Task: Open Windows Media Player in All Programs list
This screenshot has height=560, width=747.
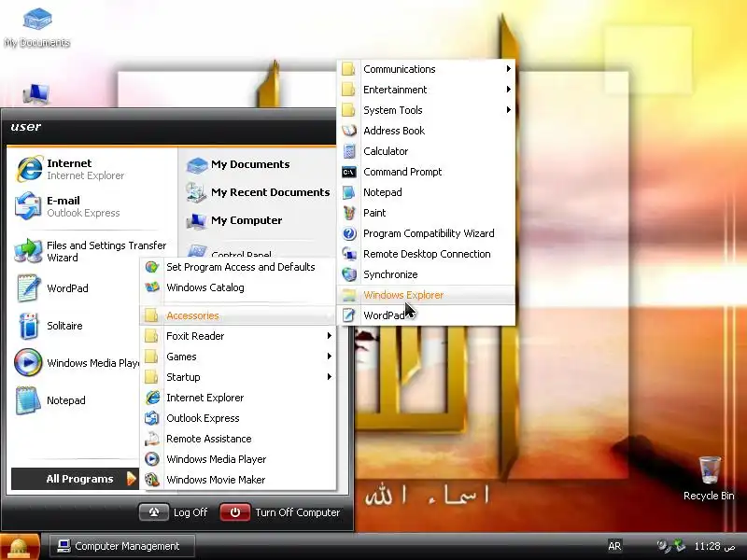Action: [x=238, y=459]
